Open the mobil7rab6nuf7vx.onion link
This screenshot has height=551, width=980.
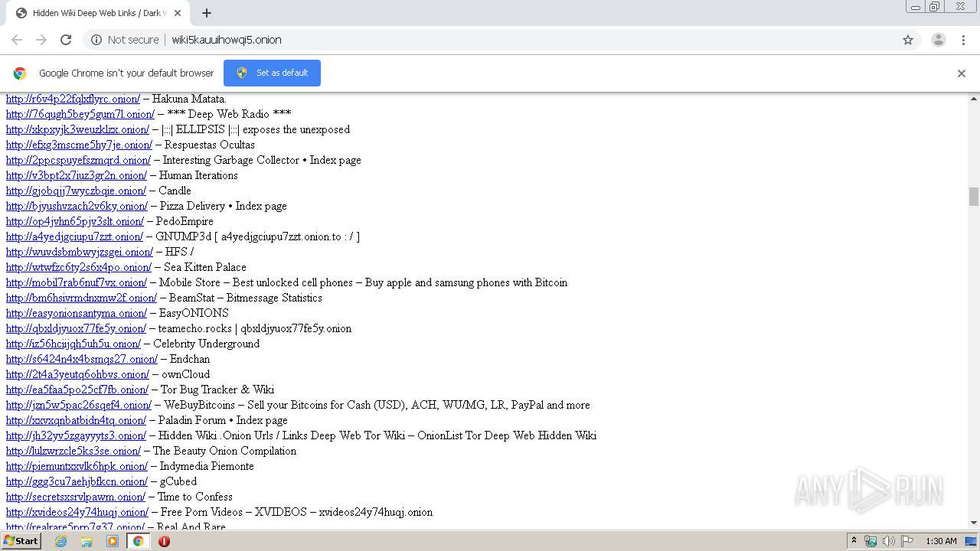[77, 282]
